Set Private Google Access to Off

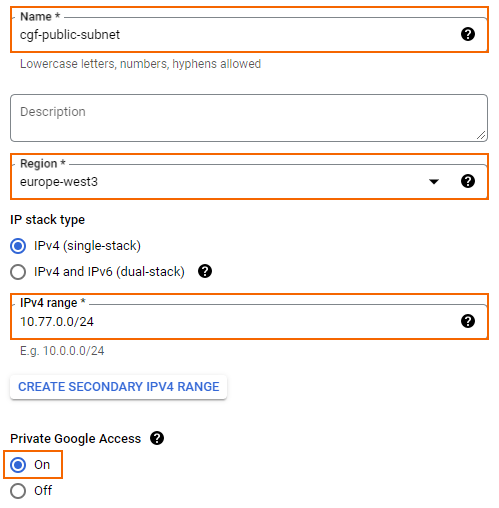point(18,491)
